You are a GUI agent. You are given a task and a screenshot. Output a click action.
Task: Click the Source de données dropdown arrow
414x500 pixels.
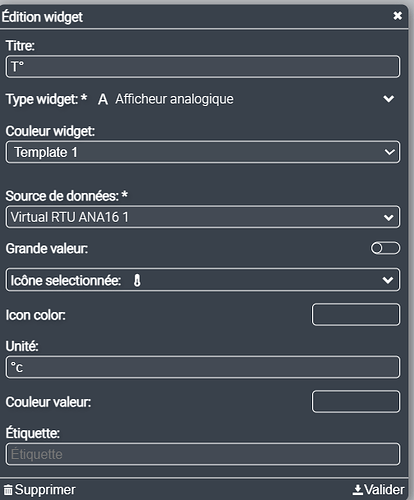point(389,218)
